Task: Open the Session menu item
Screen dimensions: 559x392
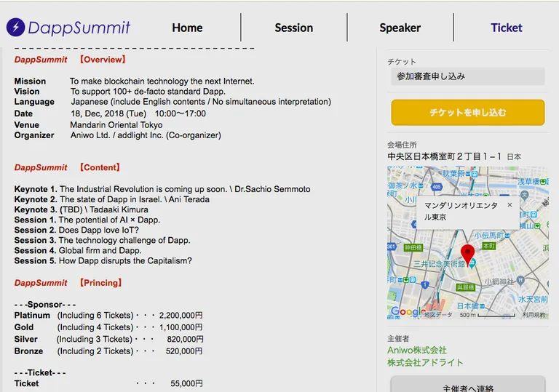Action: point(294,28)
